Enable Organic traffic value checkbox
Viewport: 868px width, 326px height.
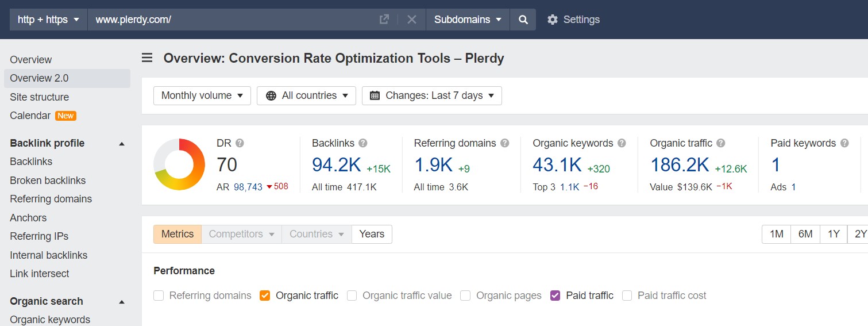(352, 296)
